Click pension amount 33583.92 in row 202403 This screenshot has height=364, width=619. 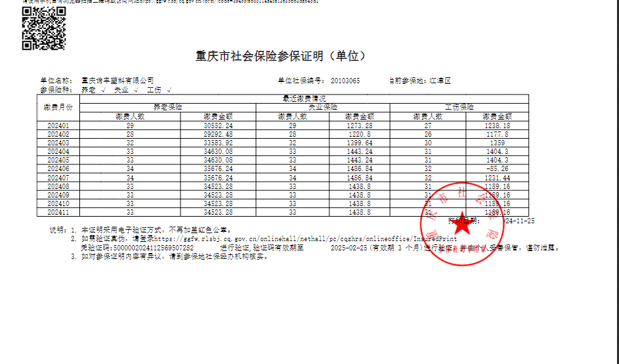[218, 143]
